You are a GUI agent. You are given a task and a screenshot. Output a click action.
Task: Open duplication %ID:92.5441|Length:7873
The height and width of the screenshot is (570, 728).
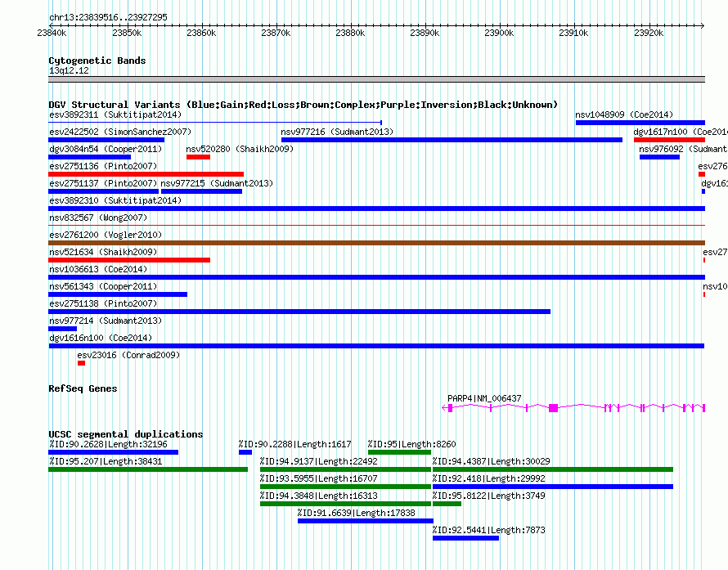coord(489,530)
